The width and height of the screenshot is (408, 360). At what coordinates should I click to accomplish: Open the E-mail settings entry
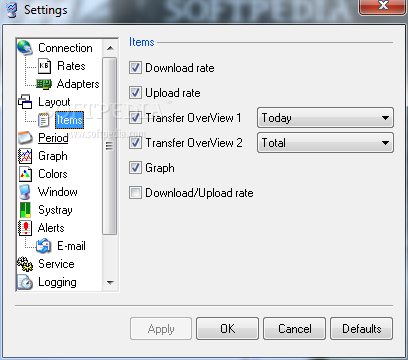click(x=71, y=246)
